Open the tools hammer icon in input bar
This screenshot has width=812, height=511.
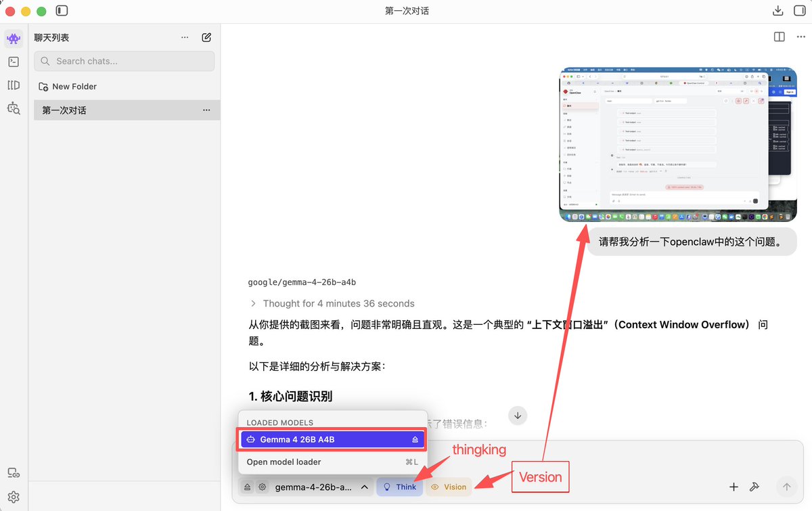[x=754, y=487]
